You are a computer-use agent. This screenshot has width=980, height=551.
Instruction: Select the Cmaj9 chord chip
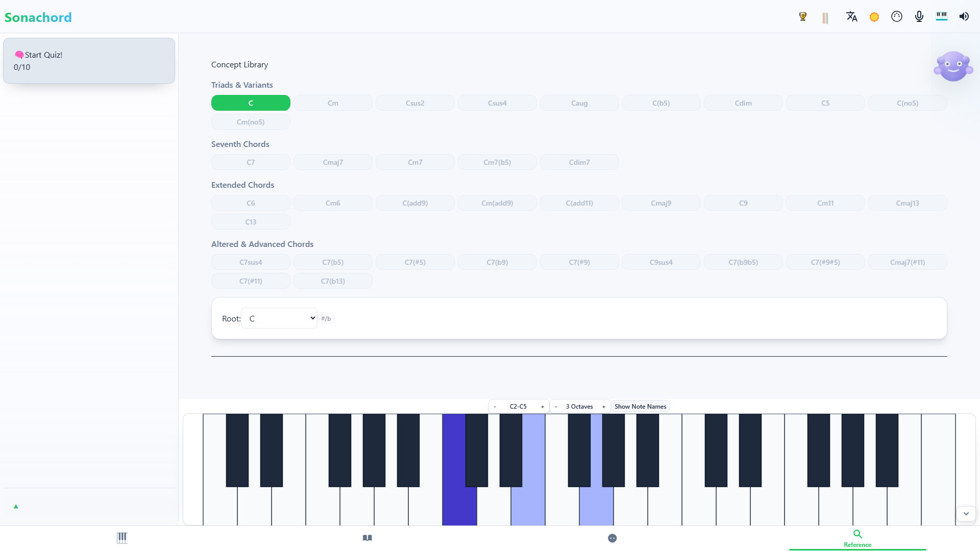point(661,203)
